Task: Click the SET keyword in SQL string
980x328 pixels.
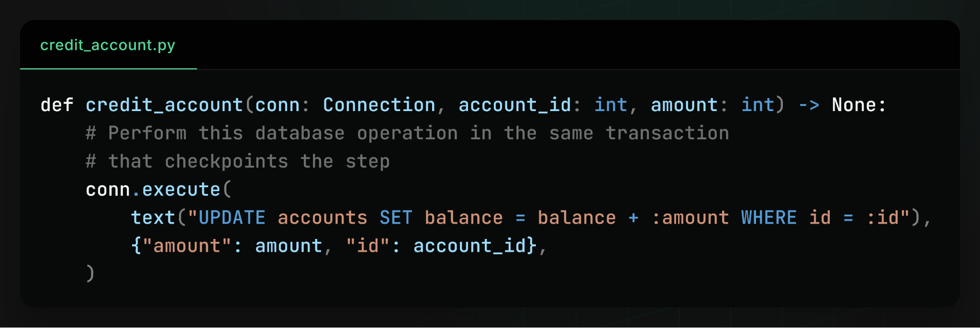Action: (396, 218)
